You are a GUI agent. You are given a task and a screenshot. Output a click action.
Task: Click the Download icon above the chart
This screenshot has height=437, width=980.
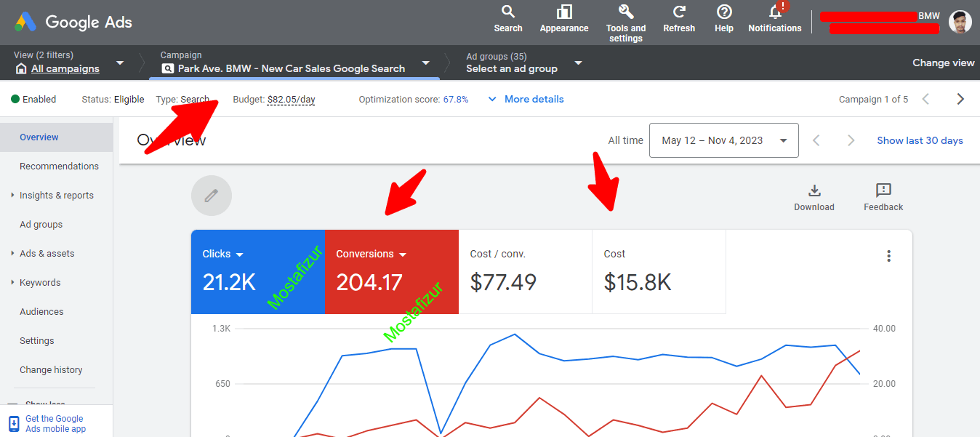[814, 191]
